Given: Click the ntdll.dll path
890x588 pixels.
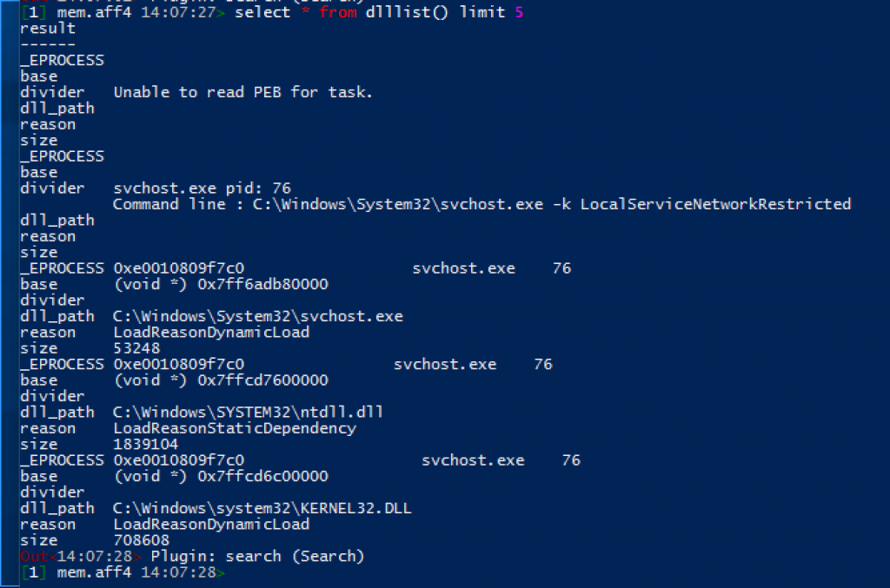Looking at the screenshot, I should tap(248, 413).
